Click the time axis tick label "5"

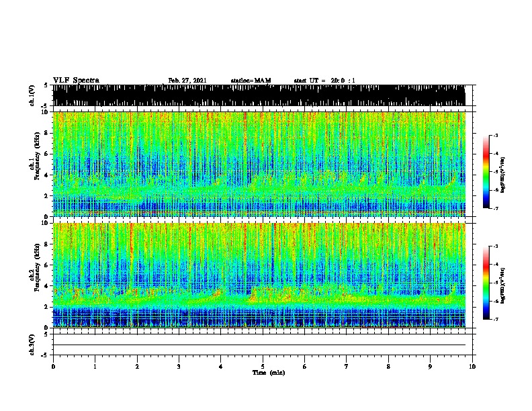(x=263, y=367)
